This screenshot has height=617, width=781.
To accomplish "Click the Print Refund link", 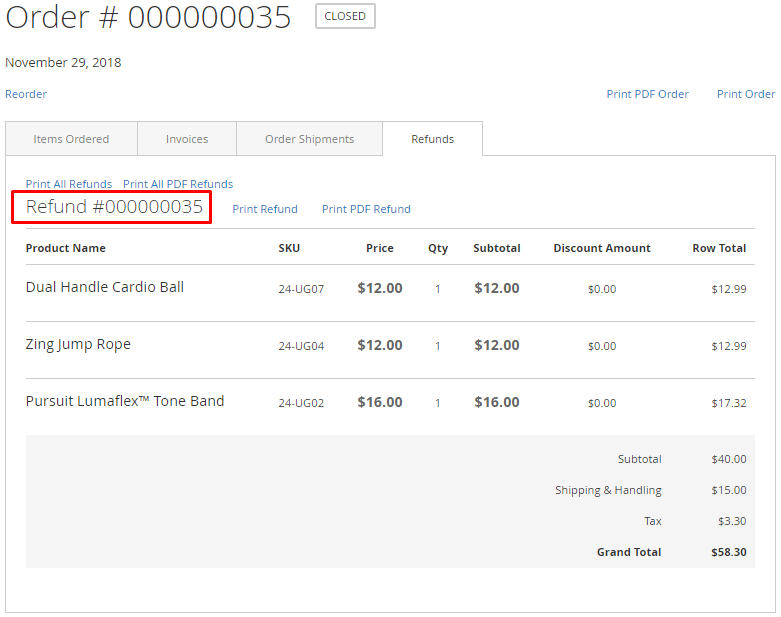I will tap(265, 209).
